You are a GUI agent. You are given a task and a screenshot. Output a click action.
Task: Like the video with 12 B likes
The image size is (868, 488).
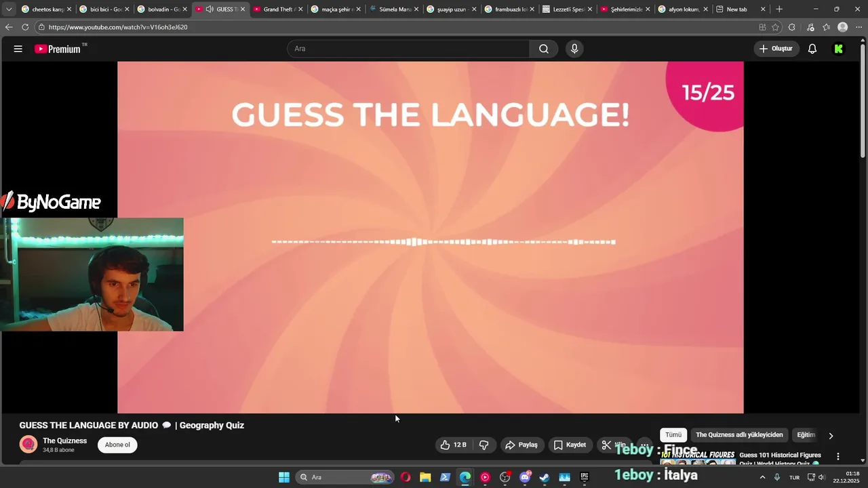pyautogui.click(x=454, y=445)
